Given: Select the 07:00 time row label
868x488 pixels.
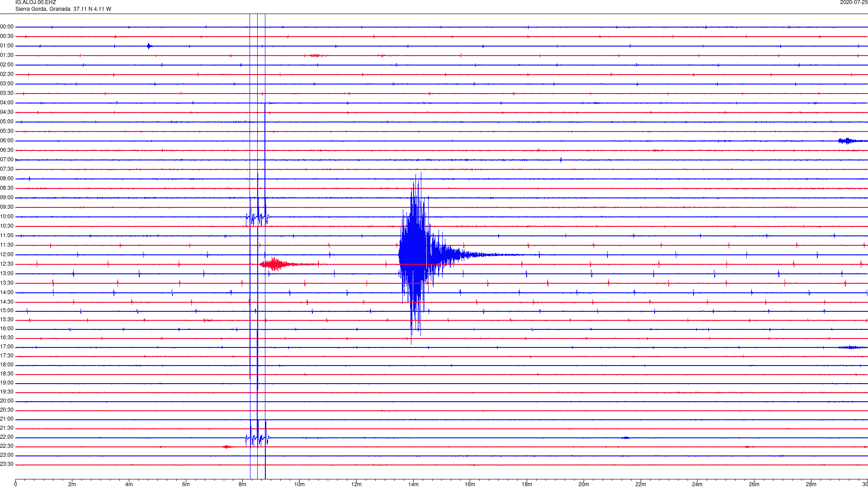Looking at the screenshot, I should click(7, 160).
